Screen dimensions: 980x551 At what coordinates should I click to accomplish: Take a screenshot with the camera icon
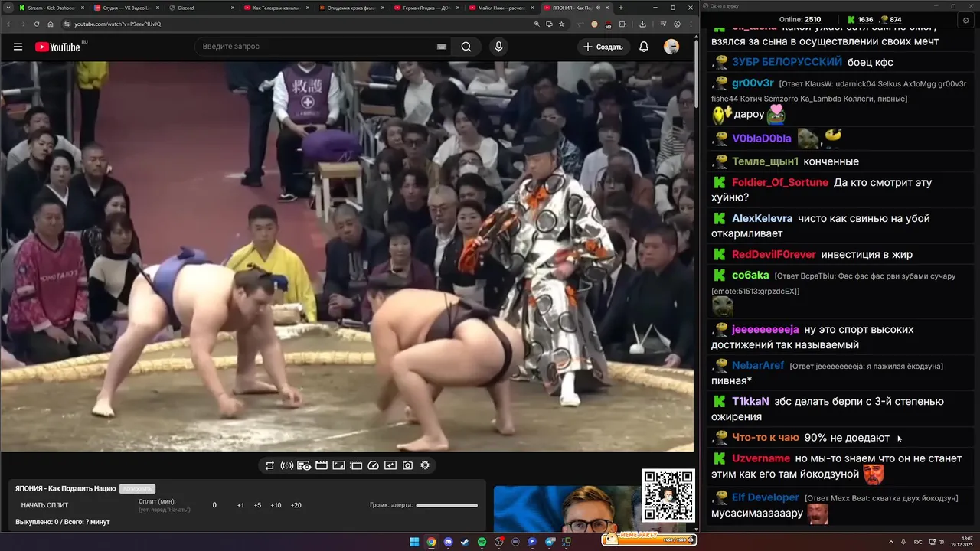pos(407,465)
